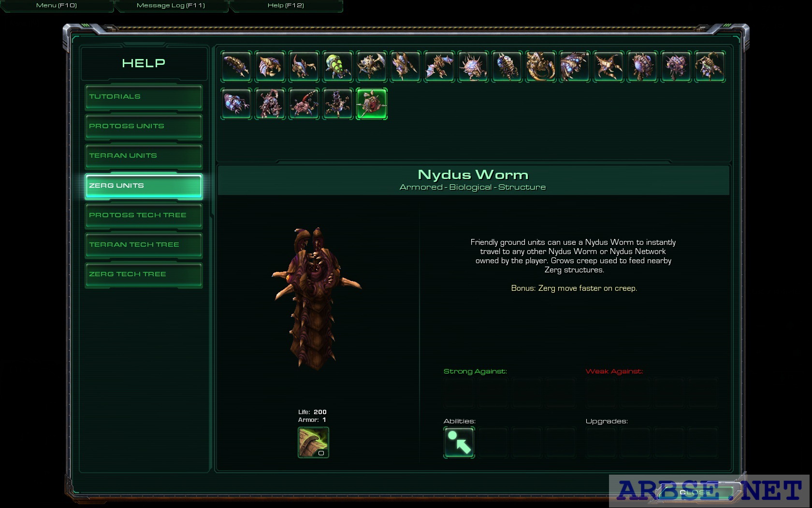Select the Brood Lord unit icon
This screenshot has width=812, height=508.
575,66
